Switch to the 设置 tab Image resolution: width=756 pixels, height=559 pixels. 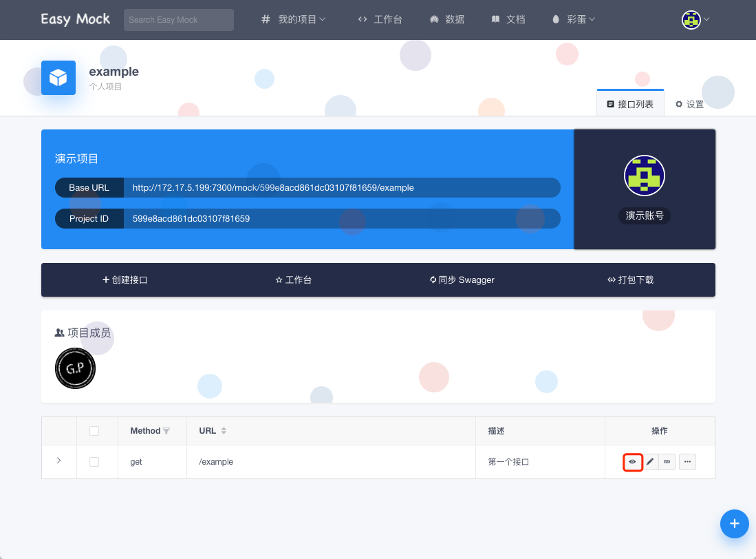click(x=689, y=104)
